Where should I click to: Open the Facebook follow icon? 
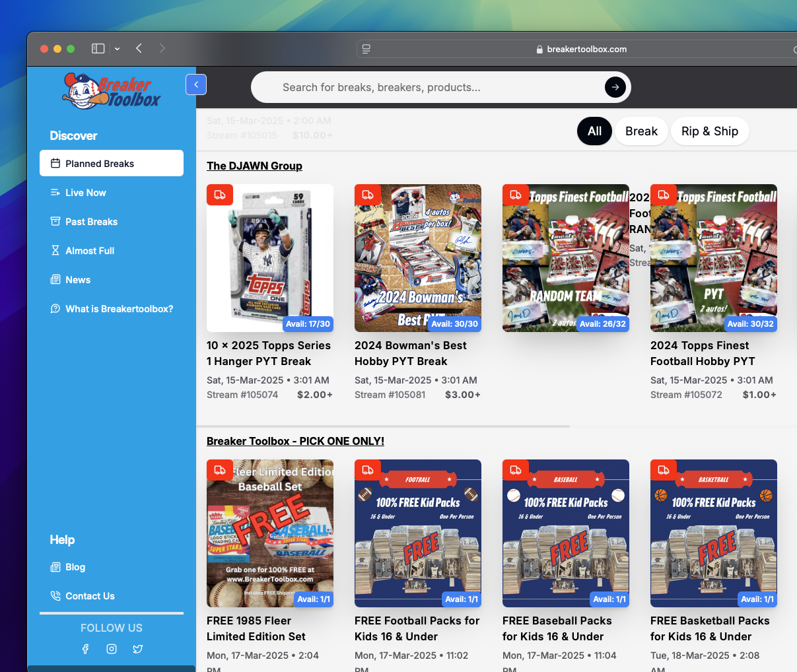click(85, 649)
